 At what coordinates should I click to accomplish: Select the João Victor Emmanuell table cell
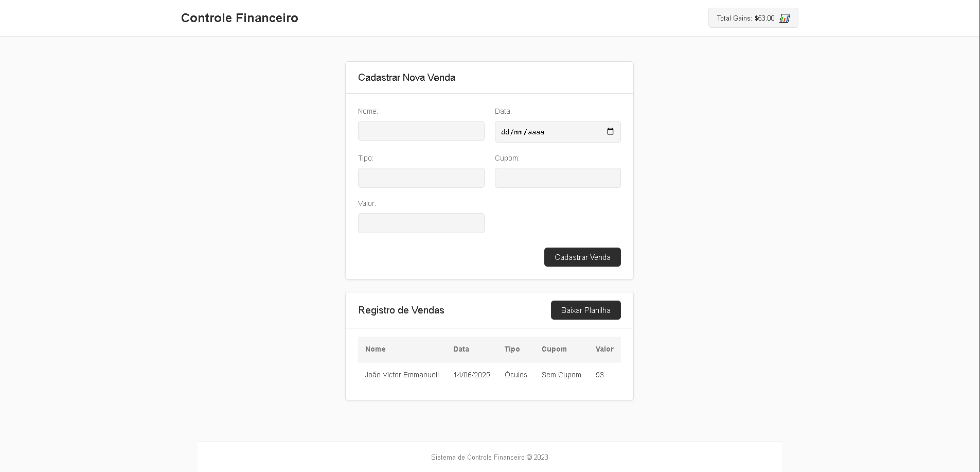point(402,375)
